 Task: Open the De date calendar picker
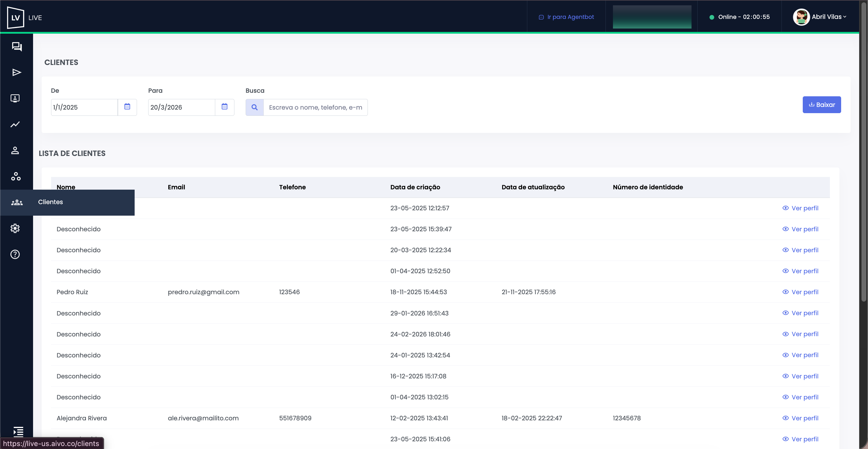127,107
